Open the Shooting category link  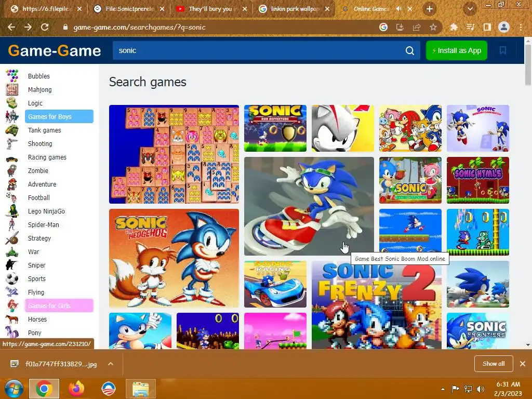40,143
